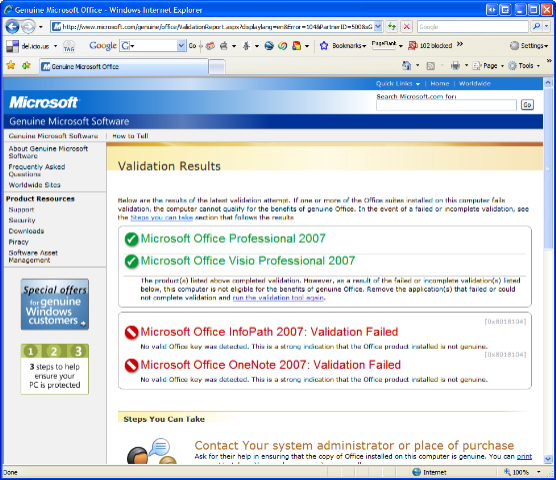Click the Add to Favorites icon
The width and height of the screenshot is (556, 480).
pyautogui.click(x=26, y=65)
